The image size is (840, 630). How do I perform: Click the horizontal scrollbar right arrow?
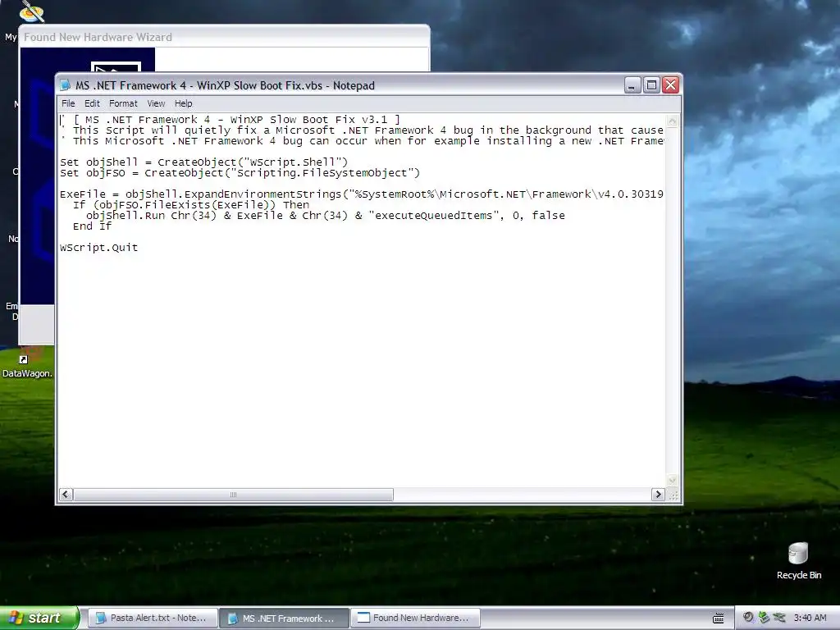659,495
